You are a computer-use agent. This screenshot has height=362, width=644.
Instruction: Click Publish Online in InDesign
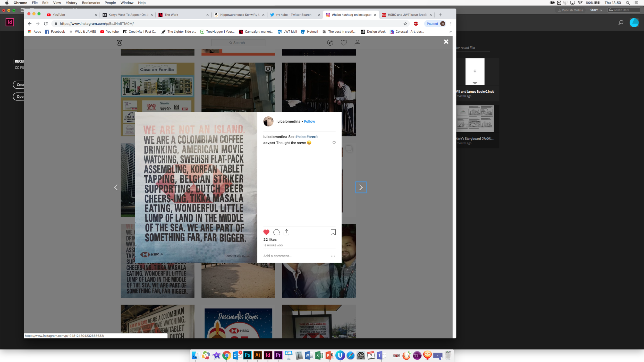click(x=570, y=10)
